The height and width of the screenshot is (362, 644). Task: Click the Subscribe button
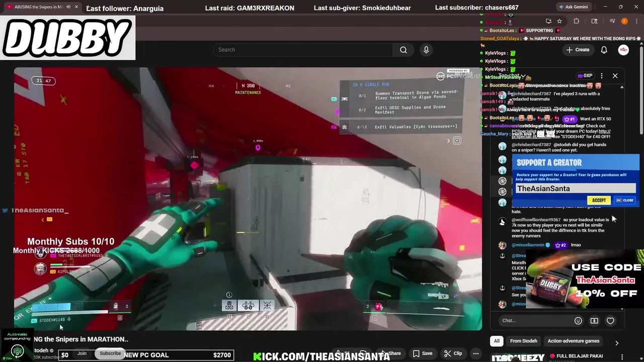tap(110, 353)
